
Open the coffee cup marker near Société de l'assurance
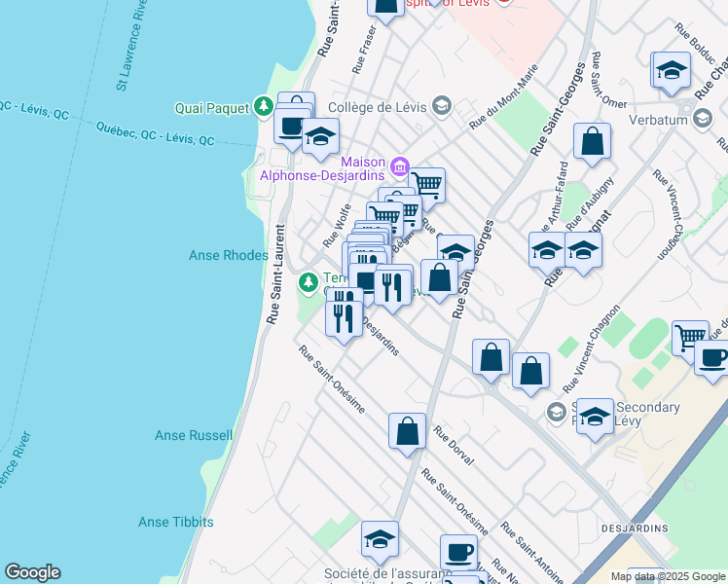(x=458, y=555)
